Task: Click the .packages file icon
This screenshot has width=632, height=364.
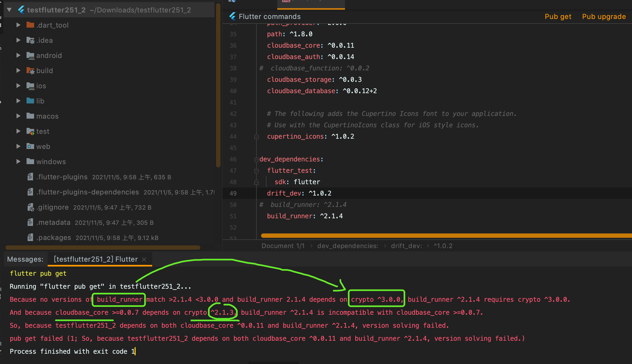Action: tap(31, 238)
